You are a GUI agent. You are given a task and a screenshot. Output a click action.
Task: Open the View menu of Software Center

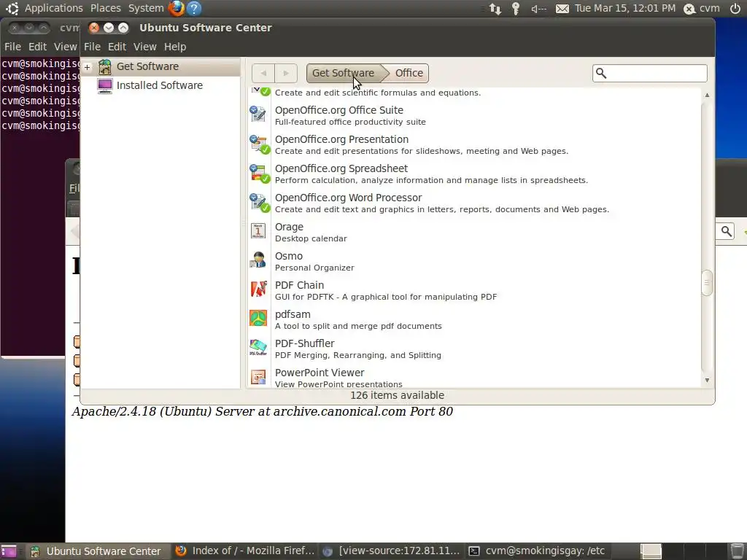click(145, 47)
